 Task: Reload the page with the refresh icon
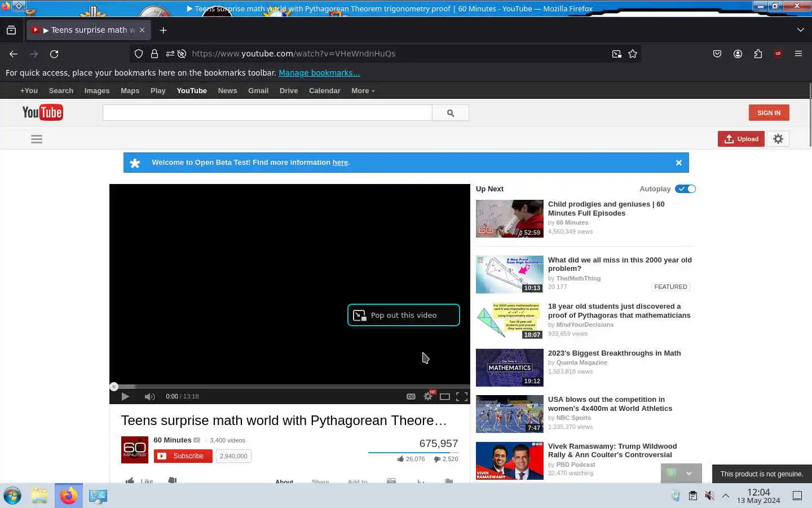[54, 54]
